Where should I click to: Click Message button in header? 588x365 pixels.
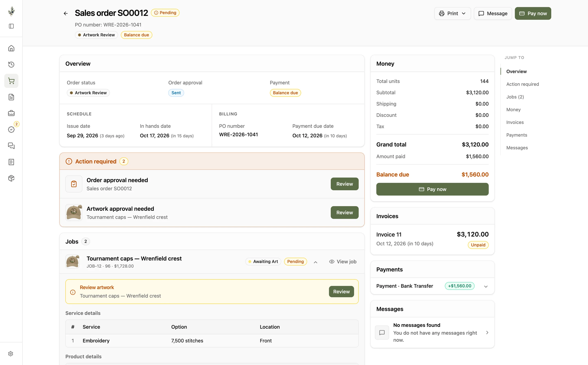[x=493, y=13]
